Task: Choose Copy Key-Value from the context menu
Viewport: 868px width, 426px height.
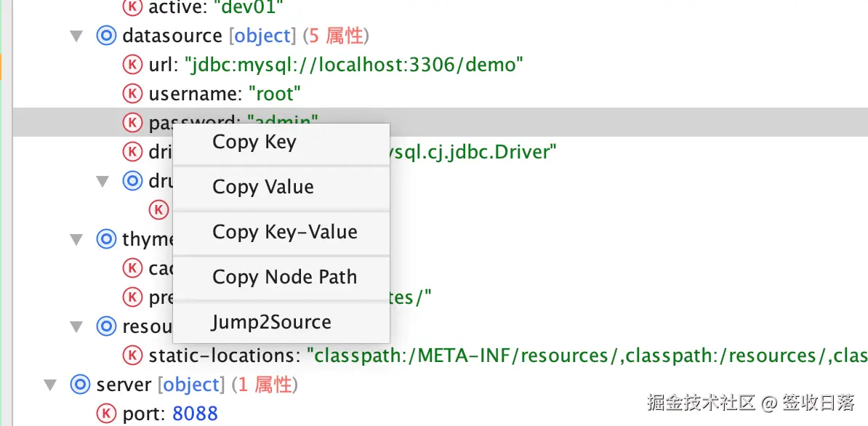Action: pos(284,232)
